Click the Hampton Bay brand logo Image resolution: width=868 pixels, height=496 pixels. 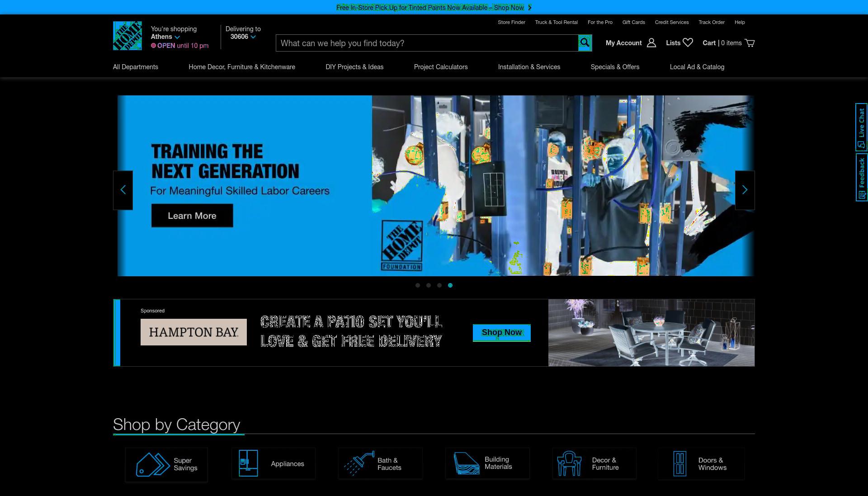click(x=193, y=332)
